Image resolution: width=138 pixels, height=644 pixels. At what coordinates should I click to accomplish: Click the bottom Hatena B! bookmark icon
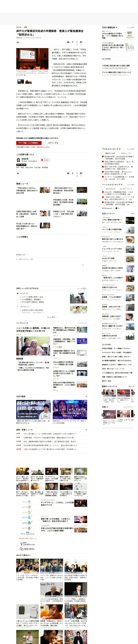click(81, 173)
